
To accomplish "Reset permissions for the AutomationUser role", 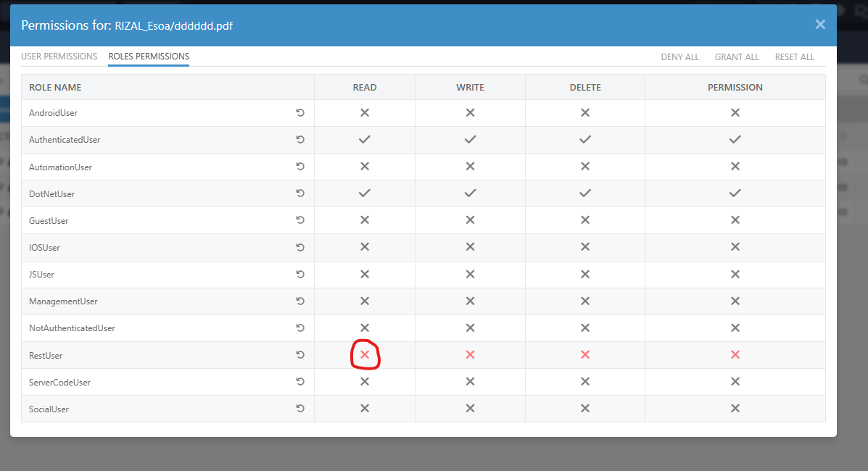I will click(x=300, y=167).
